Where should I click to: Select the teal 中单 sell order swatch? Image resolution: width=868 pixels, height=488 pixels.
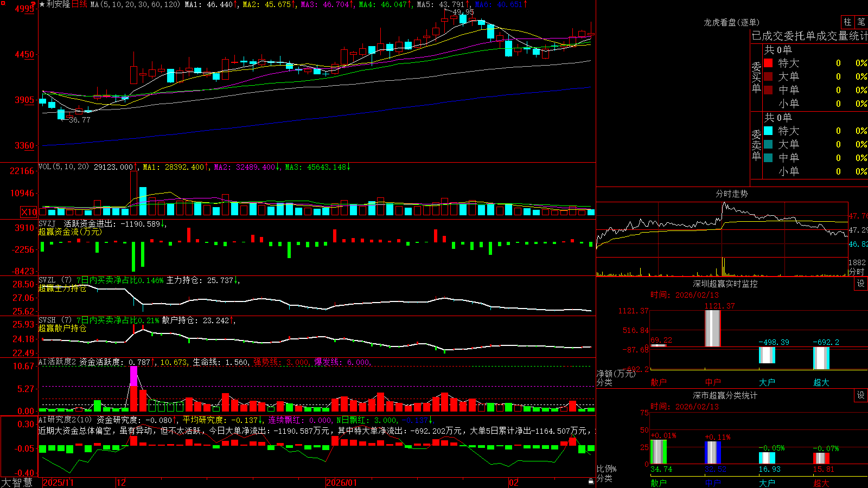[768, 158]
